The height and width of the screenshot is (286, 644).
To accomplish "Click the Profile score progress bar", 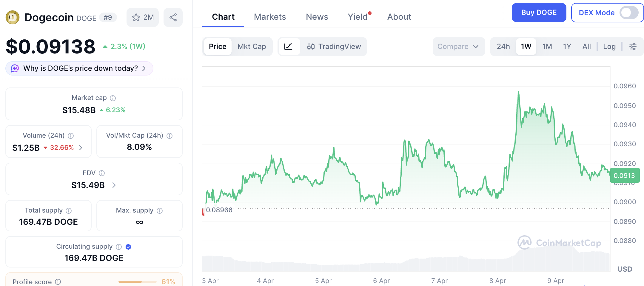I will (138, 282).
